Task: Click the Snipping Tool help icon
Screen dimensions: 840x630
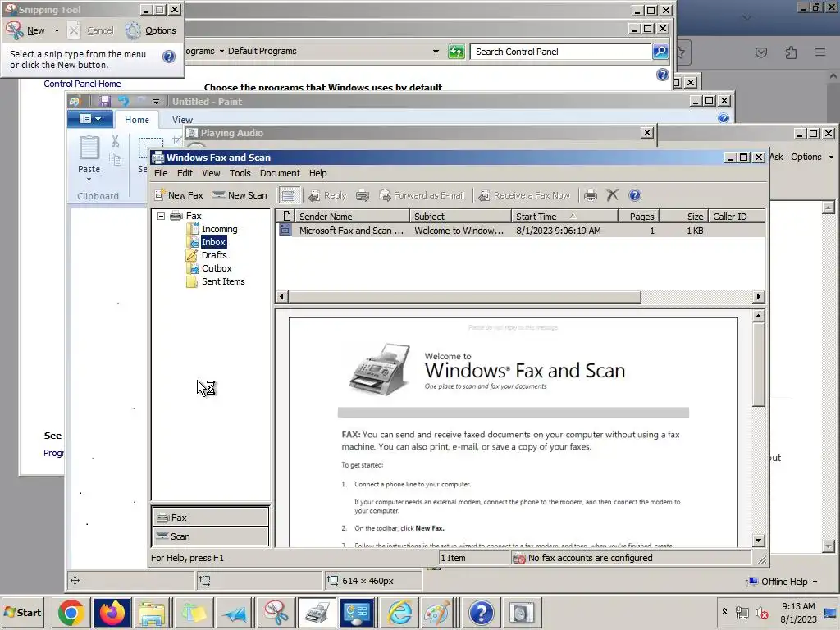Action: [x=169, y=57]
